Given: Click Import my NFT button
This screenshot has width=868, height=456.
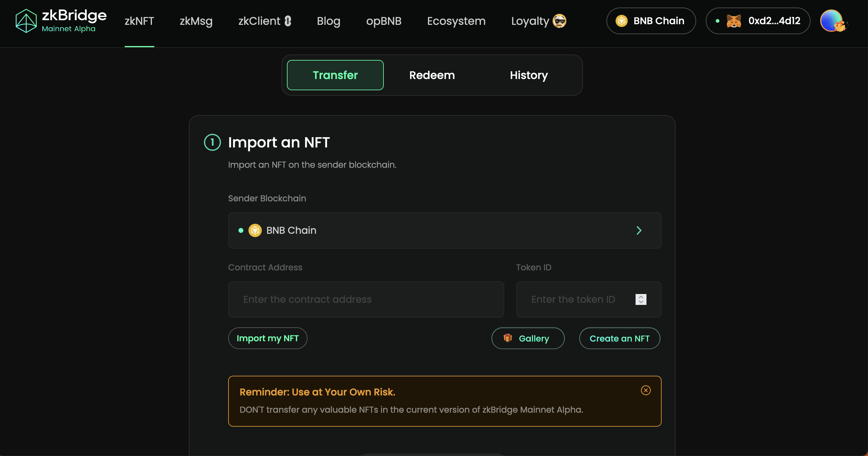Looking at the screenshot, I should [x=268, y=339].
